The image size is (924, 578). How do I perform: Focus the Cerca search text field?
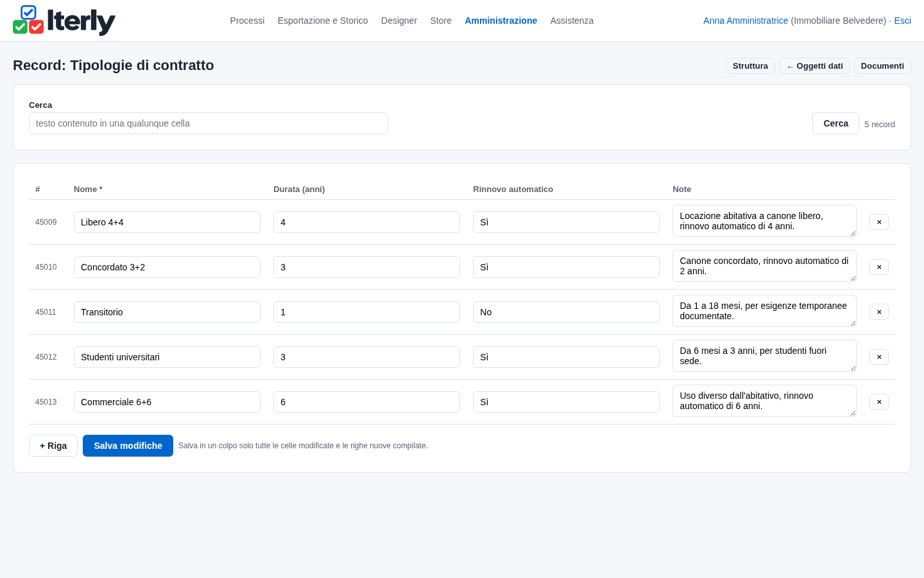point(209,123)
